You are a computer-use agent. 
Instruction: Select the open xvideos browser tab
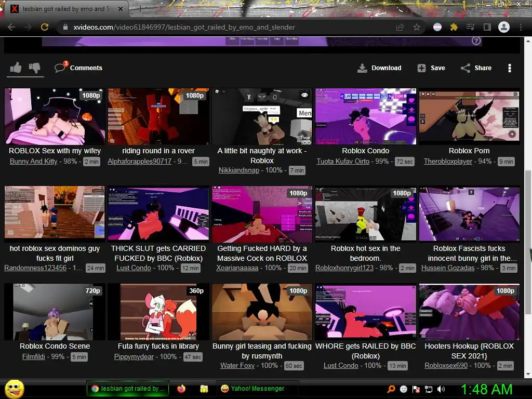pos(66,9)
